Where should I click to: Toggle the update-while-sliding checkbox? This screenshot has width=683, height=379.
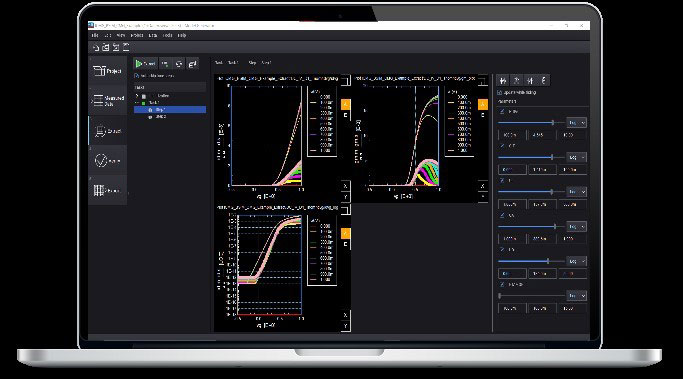point(500,92)
